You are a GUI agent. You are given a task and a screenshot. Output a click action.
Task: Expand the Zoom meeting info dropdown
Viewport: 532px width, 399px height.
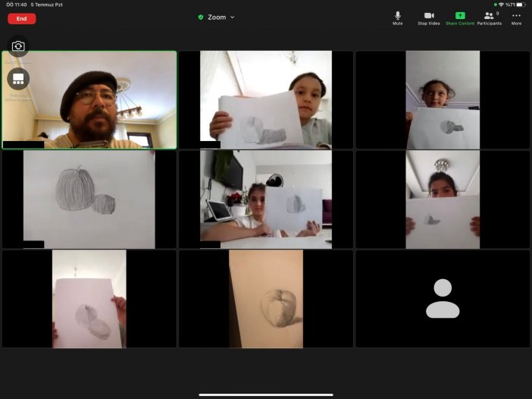(232, 17)
